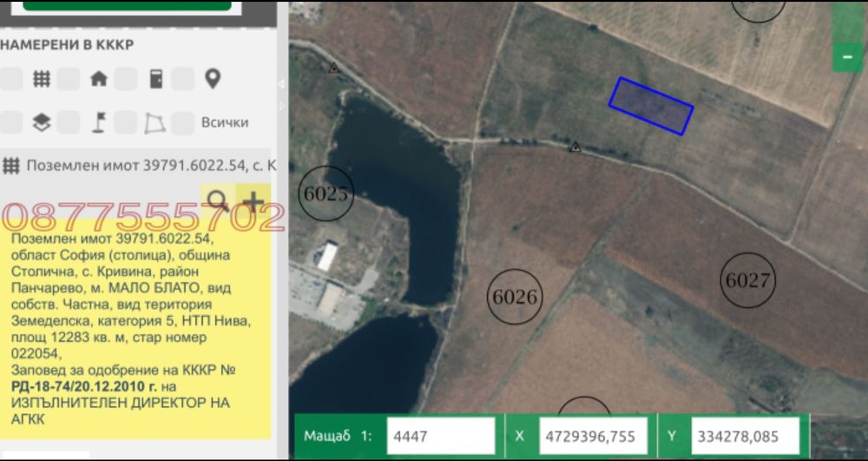
Task: Click the polygon outline icon
Action: pyautogui.click(x=155, y=123)
